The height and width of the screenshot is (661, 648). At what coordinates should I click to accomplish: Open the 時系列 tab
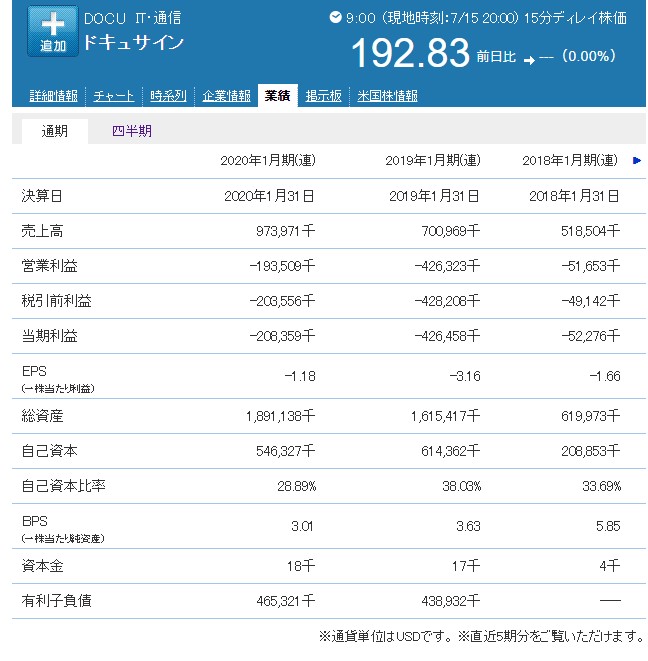[168, 96]
